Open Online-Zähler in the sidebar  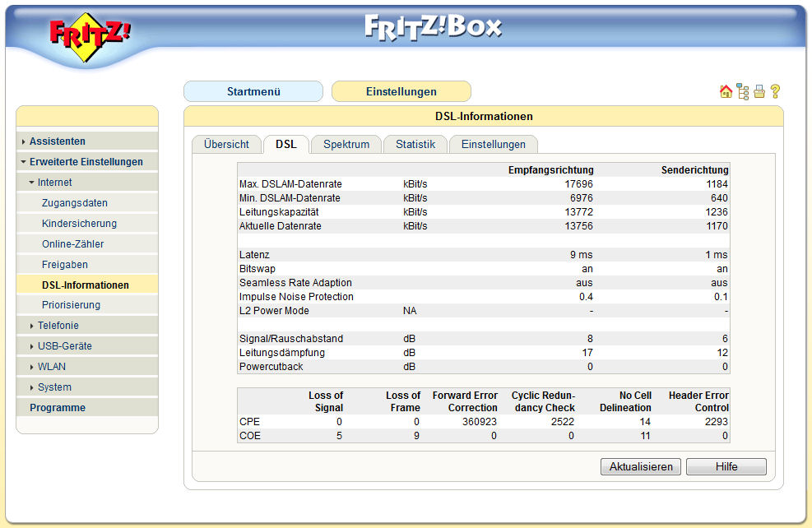[x=72, y=244]
